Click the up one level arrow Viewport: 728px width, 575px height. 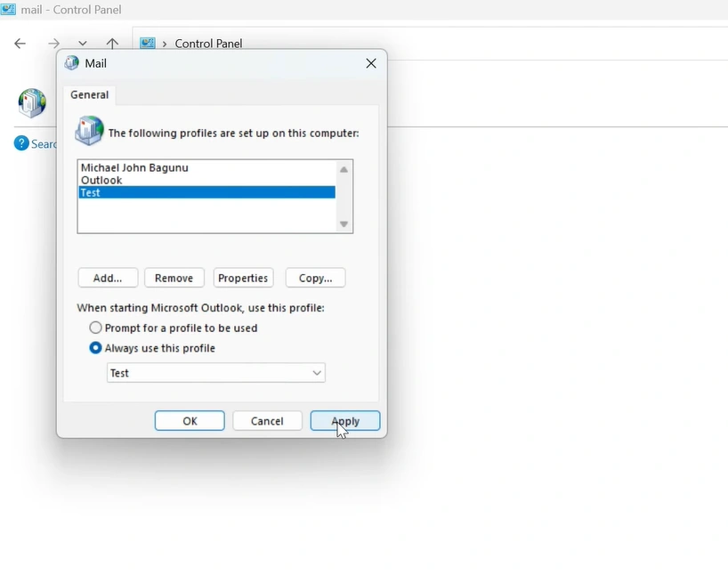pyautogui.click(x=112, y=44)
